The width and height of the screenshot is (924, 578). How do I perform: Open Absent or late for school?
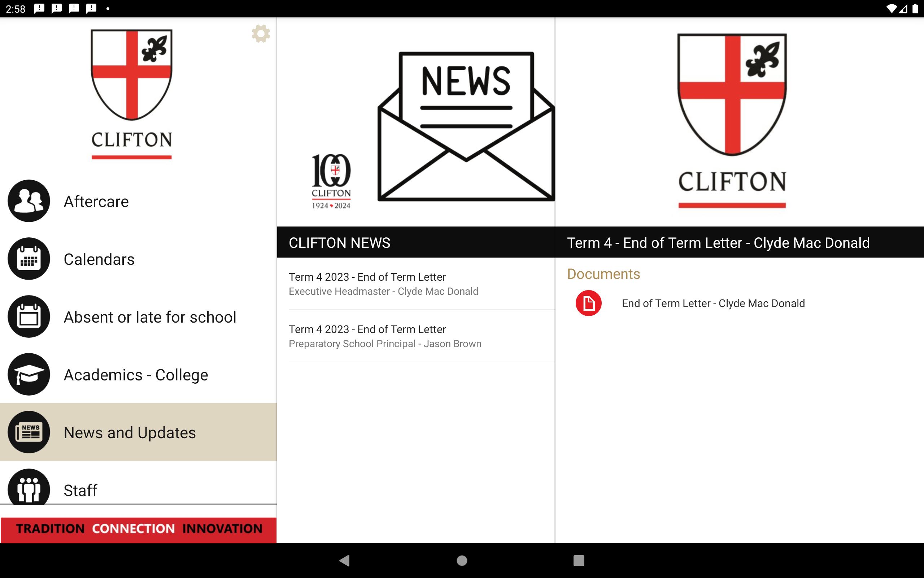click(150, 317)
